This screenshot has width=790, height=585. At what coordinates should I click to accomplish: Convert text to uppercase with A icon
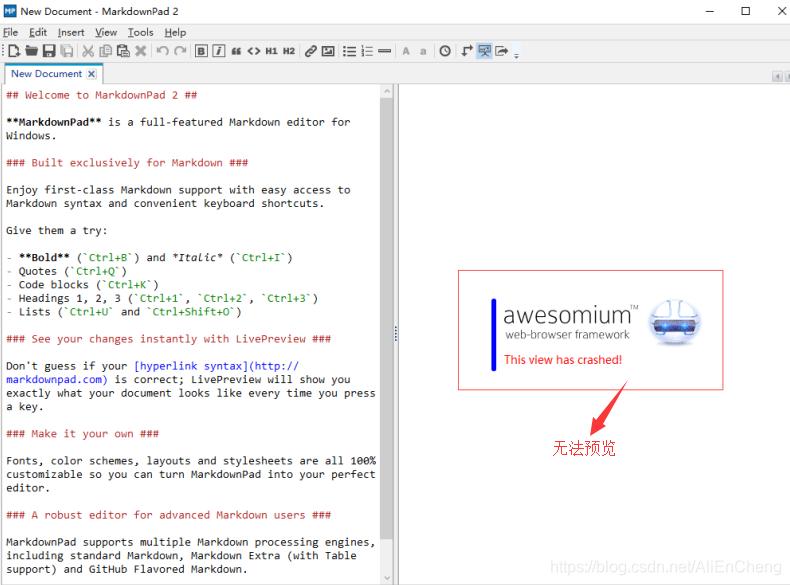click(x=406, y=51)
